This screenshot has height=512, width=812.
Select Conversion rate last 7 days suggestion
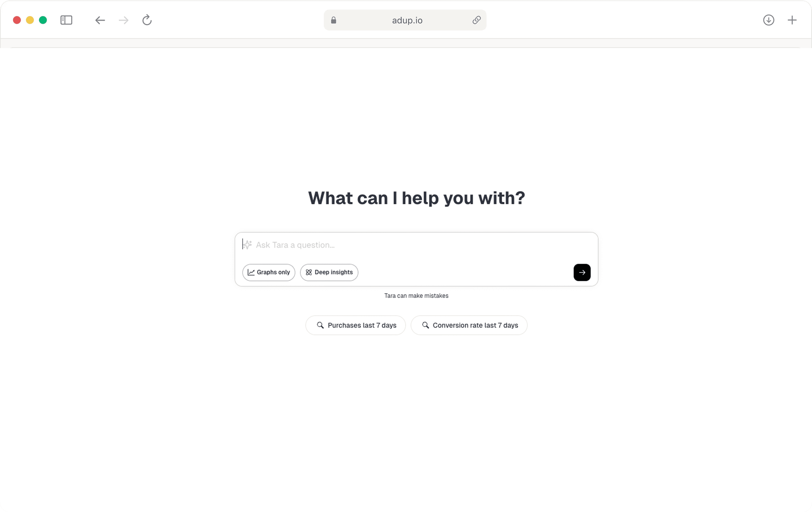(469, 325)
